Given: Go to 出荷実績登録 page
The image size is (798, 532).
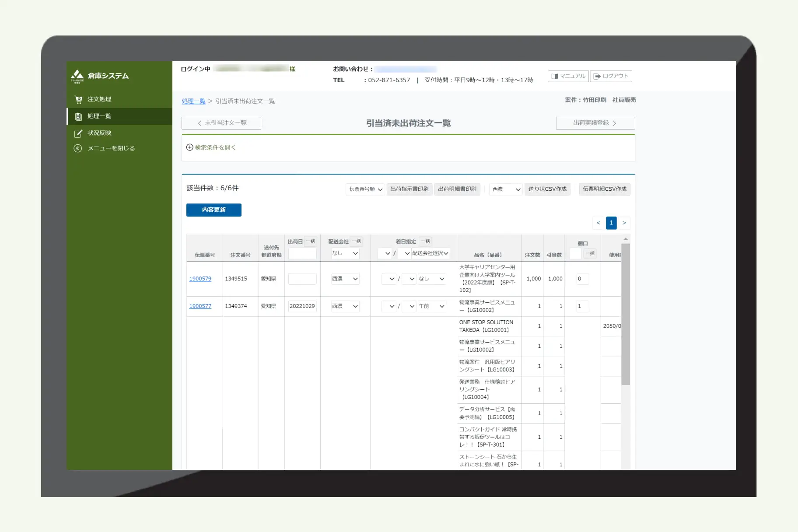Looking at the screenshot, I should coord(595,123).
